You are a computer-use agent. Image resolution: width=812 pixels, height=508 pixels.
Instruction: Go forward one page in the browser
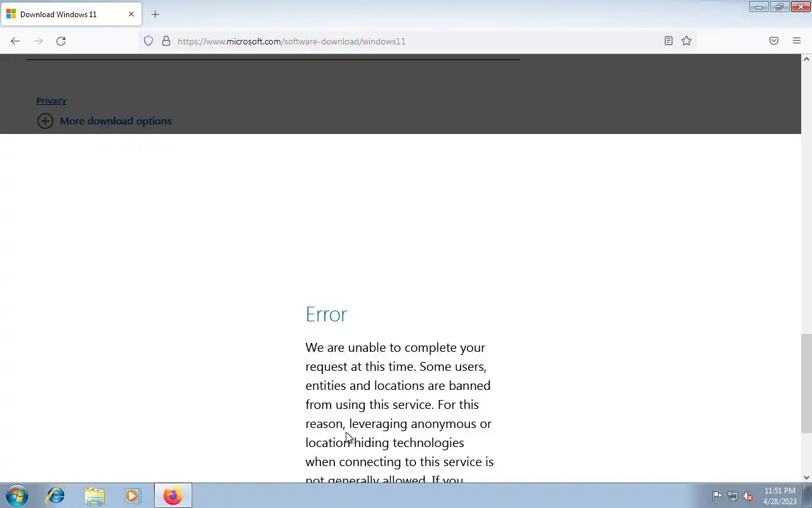38,41
